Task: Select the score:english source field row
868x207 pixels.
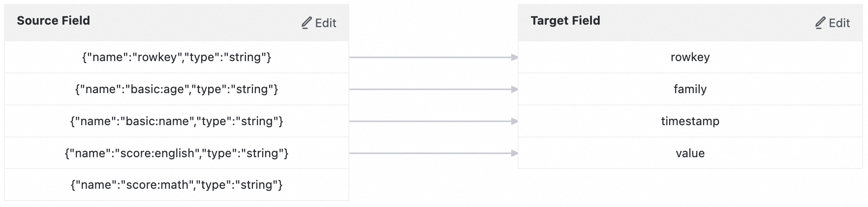Action: coord(177,153)
